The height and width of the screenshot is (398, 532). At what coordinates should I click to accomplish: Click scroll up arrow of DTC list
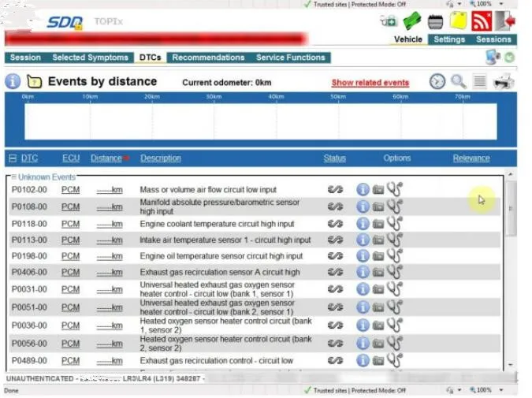511,174
